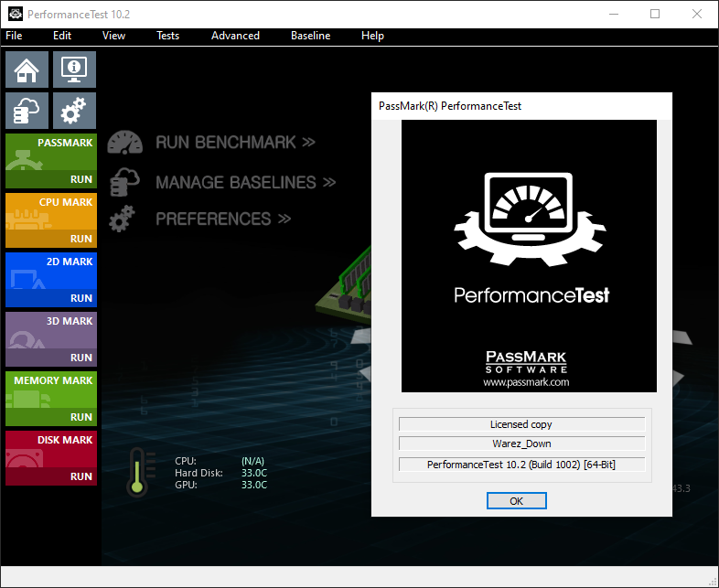Screen dimensions: 719x588
Task: Click the PerformanceTest app icon in title bar
Action: pos(16,15)
